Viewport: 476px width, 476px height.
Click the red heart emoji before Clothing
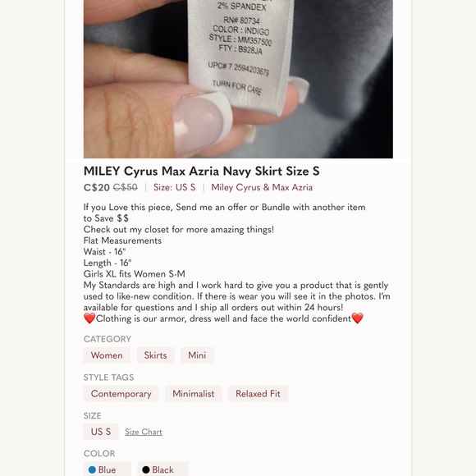pyautogui.click(x=89, y=318)
